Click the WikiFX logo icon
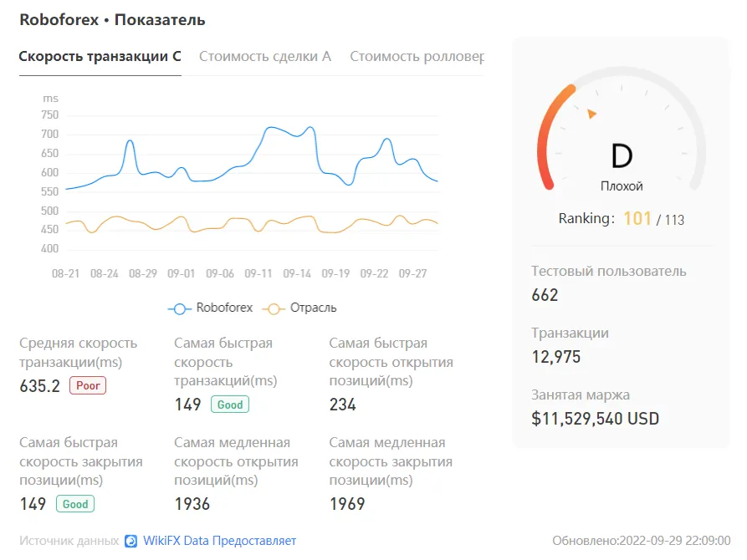Screen dimensions: 747x560 click(x=131, y=541)
